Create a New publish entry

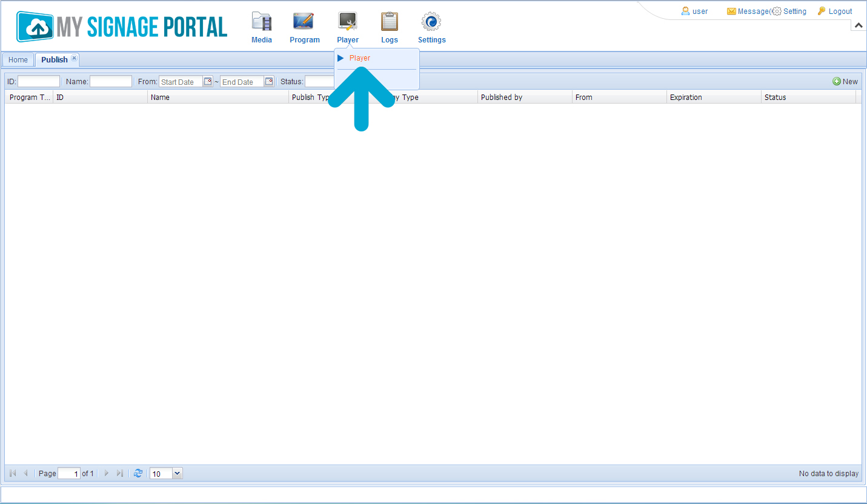pos(845,82)
